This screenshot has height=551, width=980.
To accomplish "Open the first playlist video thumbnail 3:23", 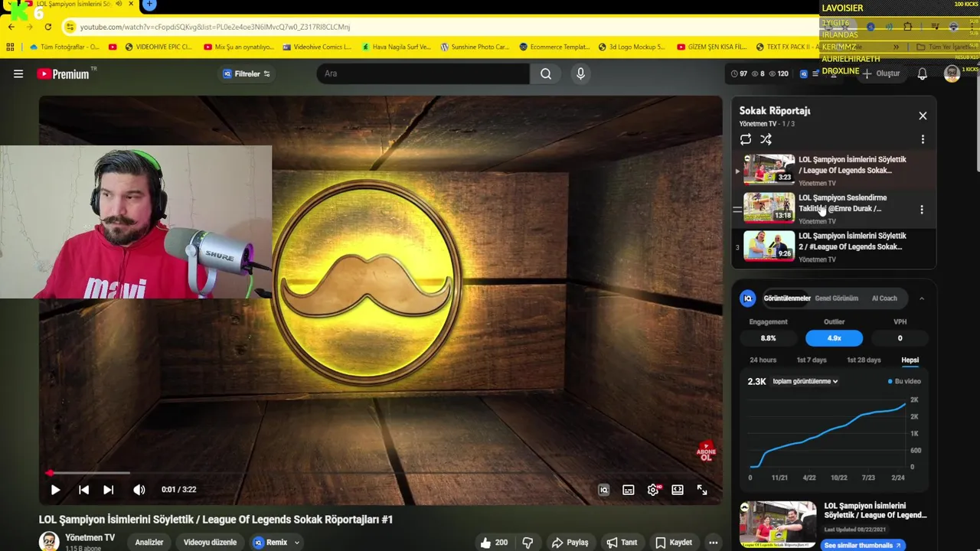I will 769,169.
